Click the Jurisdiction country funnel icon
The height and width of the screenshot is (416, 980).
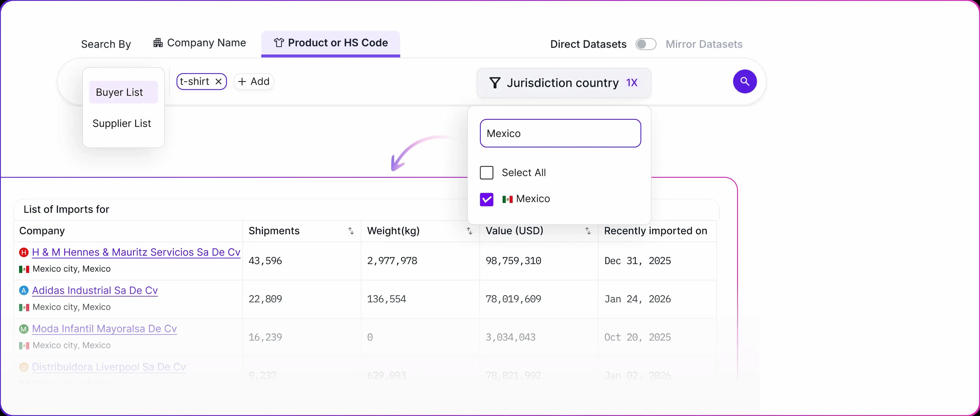pos(495,83)
